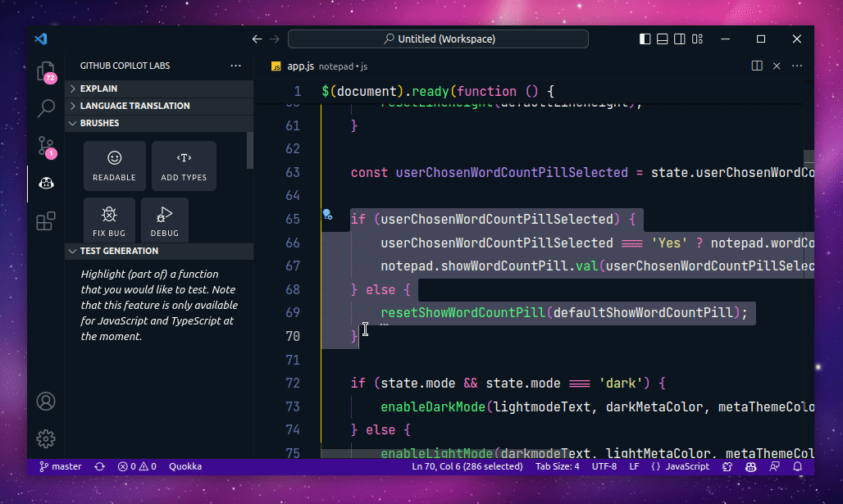Image resolution: width=843 pixels, height=504 pixels.
Task: Click the FIX BUG brush
Action: click(x=109, y=220)
